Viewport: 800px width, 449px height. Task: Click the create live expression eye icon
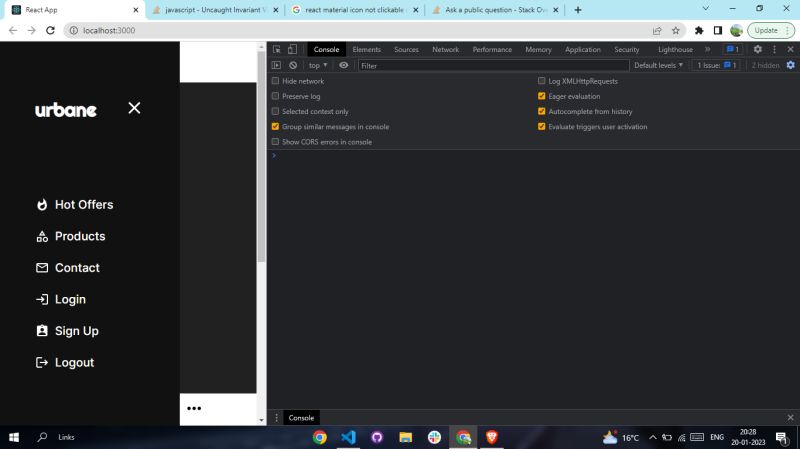coord(344,65)
